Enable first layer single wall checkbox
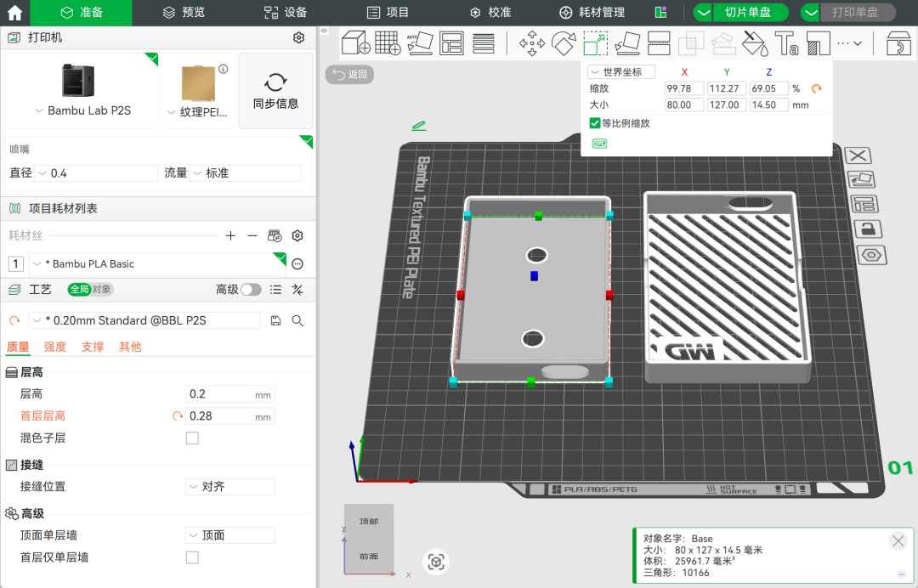 (x=192, y=557)
